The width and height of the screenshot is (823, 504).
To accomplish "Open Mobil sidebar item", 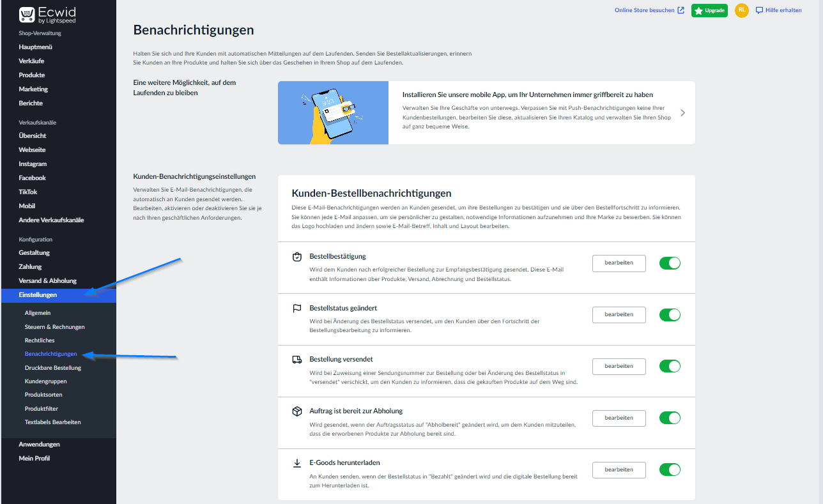I will [27, 206].
